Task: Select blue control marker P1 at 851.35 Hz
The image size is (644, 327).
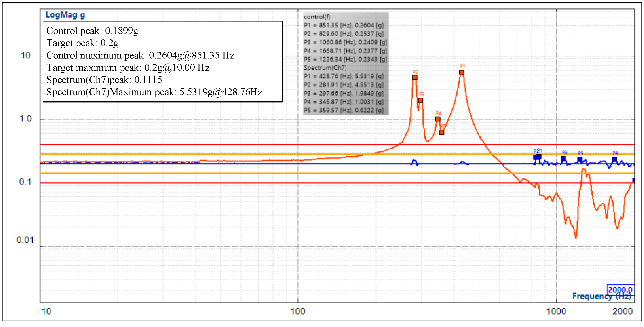Action: point(539,157)
